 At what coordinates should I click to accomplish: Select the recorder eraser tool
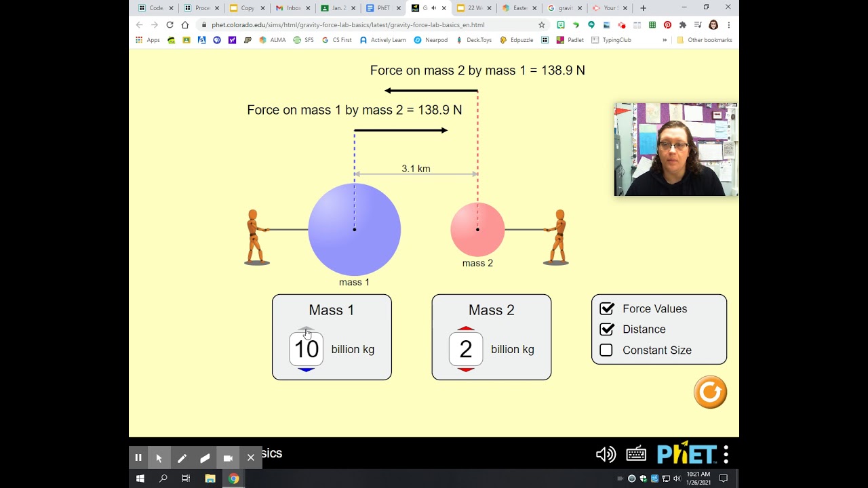pos(205,457)
